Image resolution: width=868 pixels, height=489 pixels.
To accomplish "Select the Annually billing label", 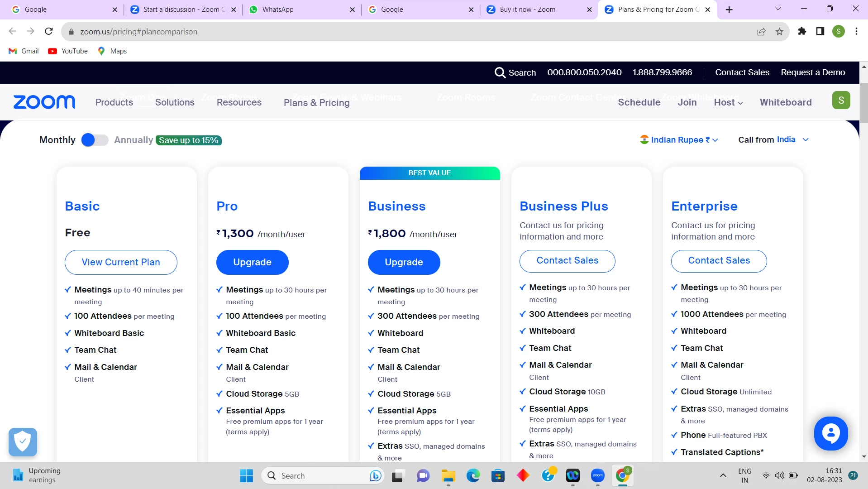I will click(x=134, y=140).
